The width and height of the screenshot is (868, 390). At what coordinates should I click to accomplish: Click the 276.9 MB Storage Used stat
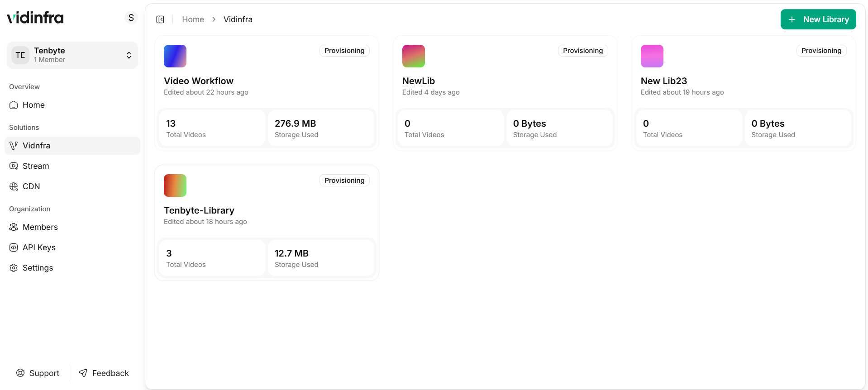pyautogui.click(x=321, y=128)
